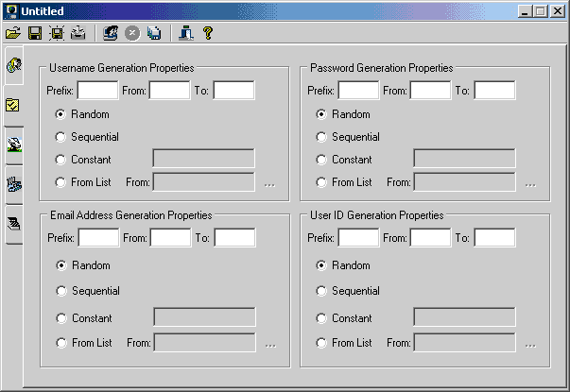570x392 pixels.
Task: Select Constant for Email Address generation
Action: pyautogui.click(x=84, y=318)
